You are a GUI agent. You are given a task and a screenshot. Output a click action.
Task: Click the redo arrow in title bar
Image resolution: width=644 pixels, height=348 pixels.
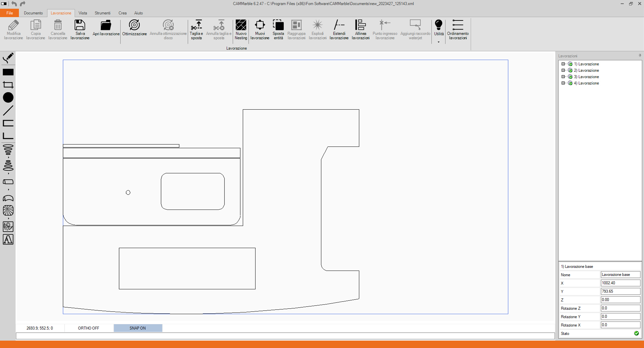coord(22,4)
